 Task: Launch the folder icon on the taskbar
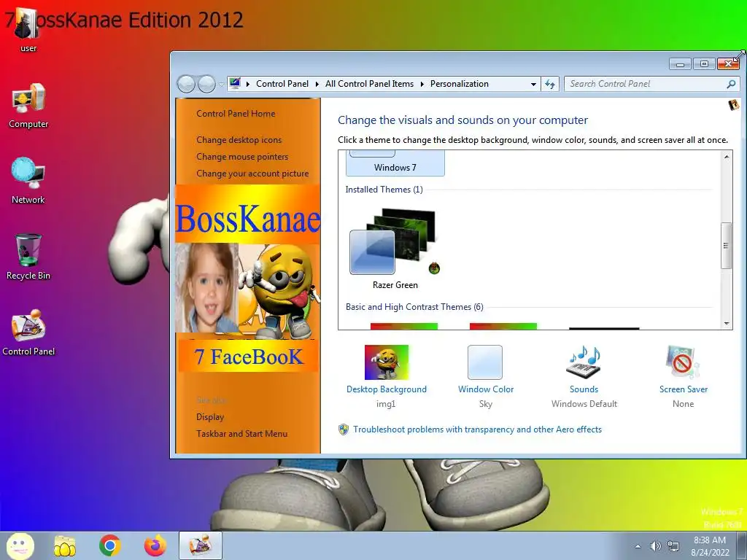coord(65,546)
